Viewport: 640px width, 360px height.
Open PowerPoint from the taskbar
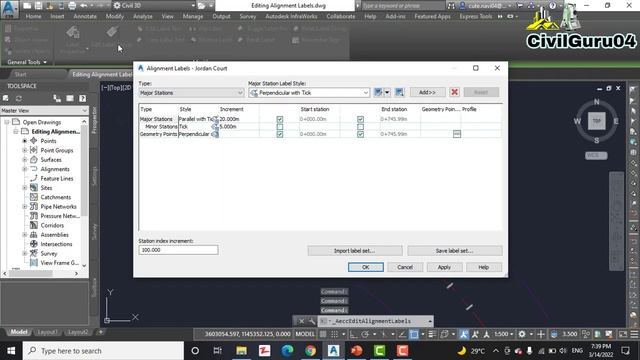coord(356,351)
